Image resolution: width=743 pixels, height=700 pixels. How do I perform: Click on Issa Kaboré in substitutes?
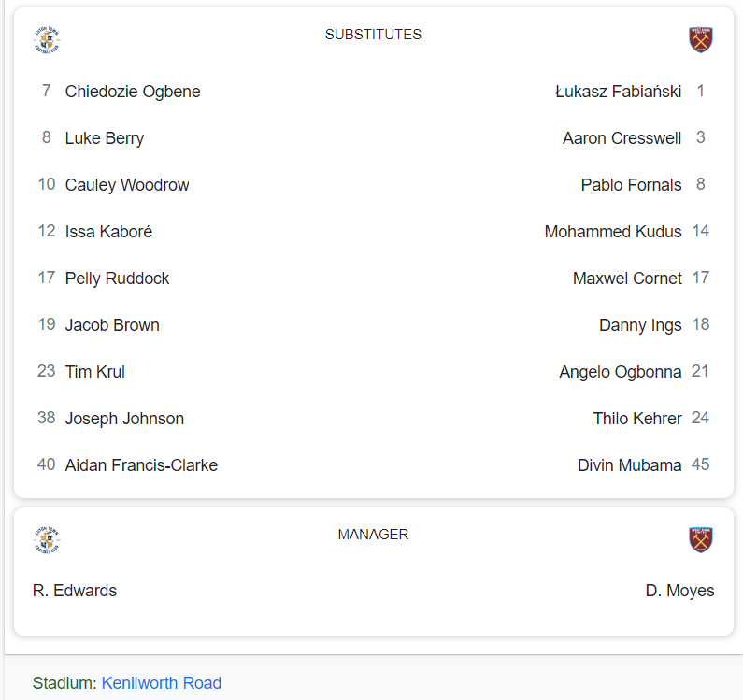coord(108,231)
